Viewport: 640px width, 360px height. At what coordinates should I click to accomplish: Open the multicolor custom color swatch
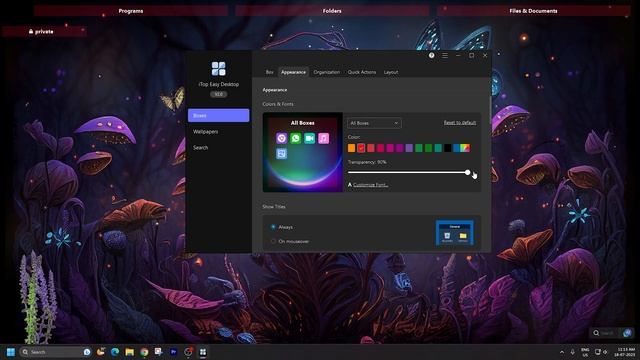(x=466, y=148)
